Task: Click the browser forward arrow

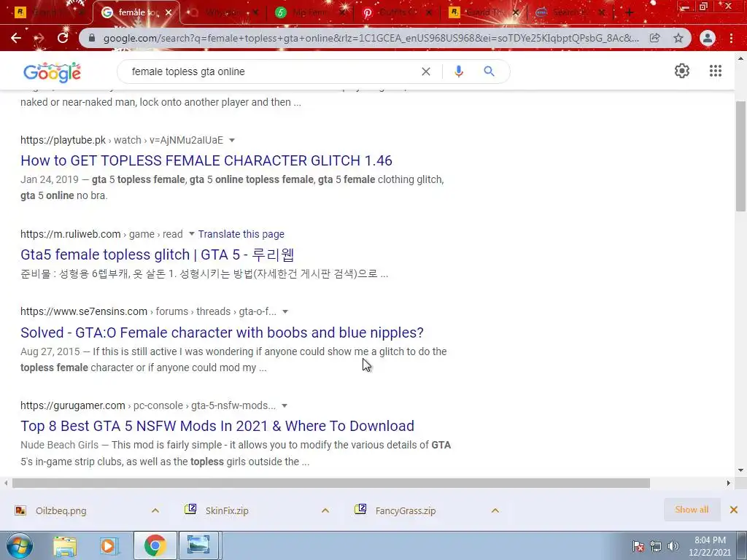Action: coord(39,38)
